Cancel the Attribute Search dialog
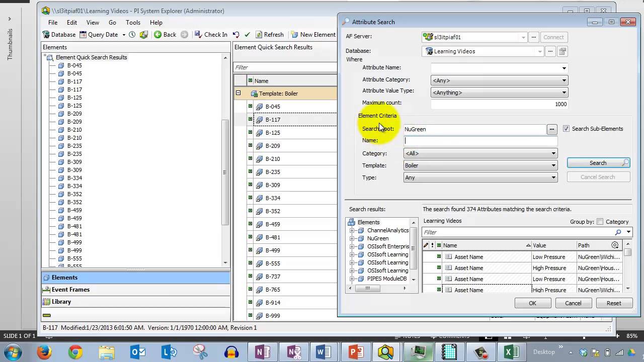The width and height of the screenshot is (644, 362). (x=573, y=303)
